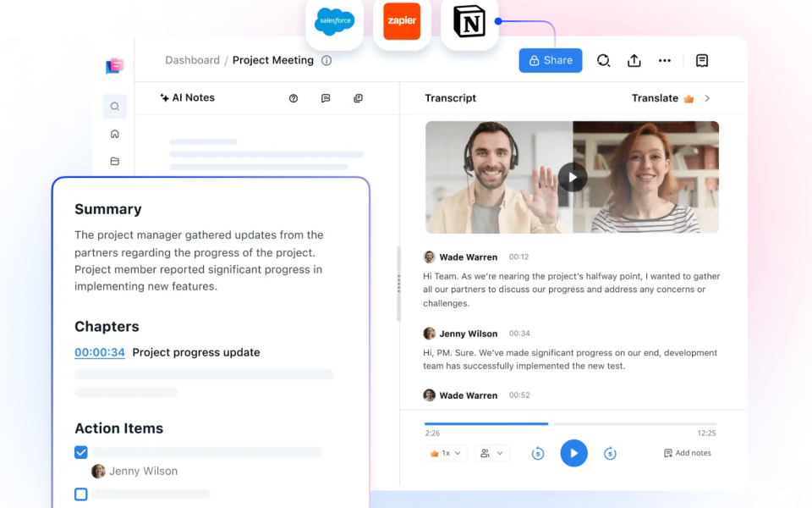
Task: Select the AI Notes tab
Action: click(x=187, y=98)
